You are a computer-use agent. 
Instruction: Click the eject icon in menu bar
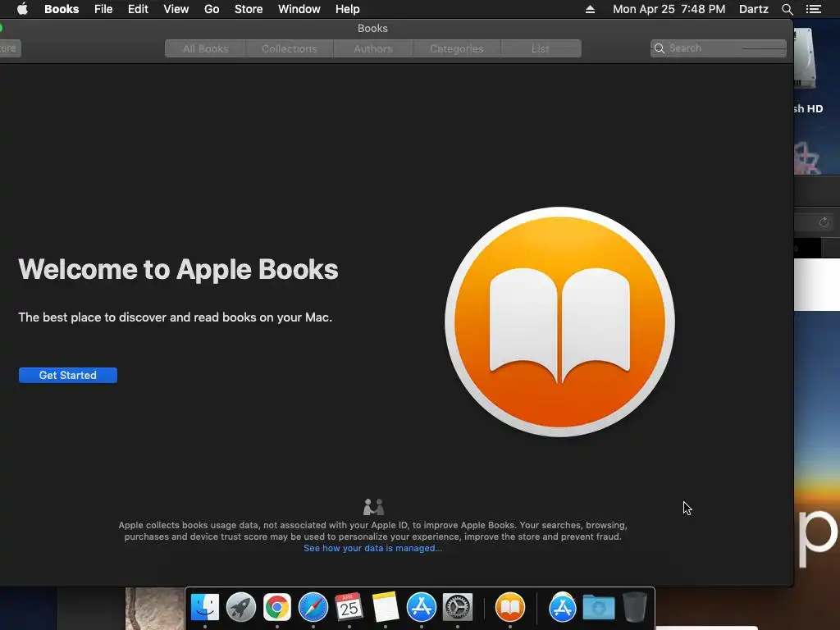pyautogui.click(x=590, y=9)
